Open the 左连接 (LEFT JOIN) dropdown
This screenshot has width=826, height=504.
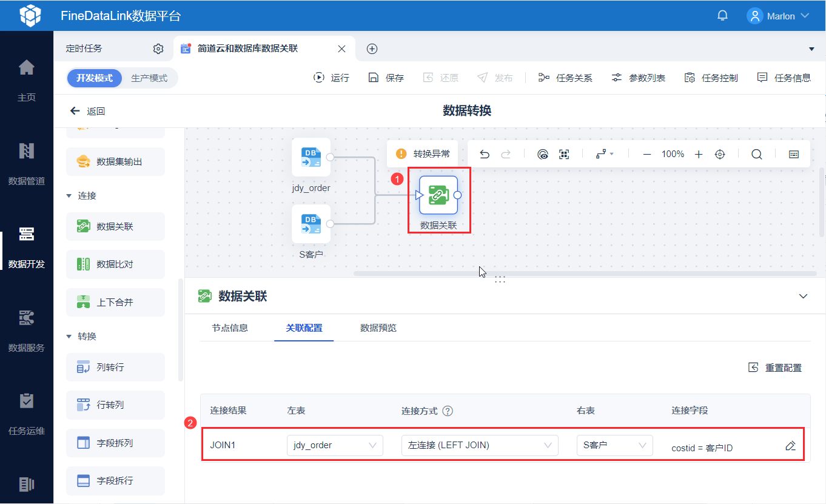480,445
